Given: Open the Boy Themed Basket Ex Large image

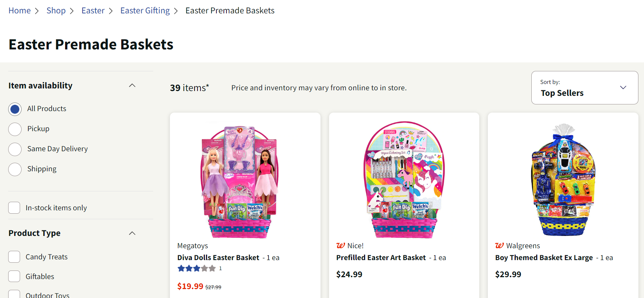Looking at the screenshot, I should point(563,180).
